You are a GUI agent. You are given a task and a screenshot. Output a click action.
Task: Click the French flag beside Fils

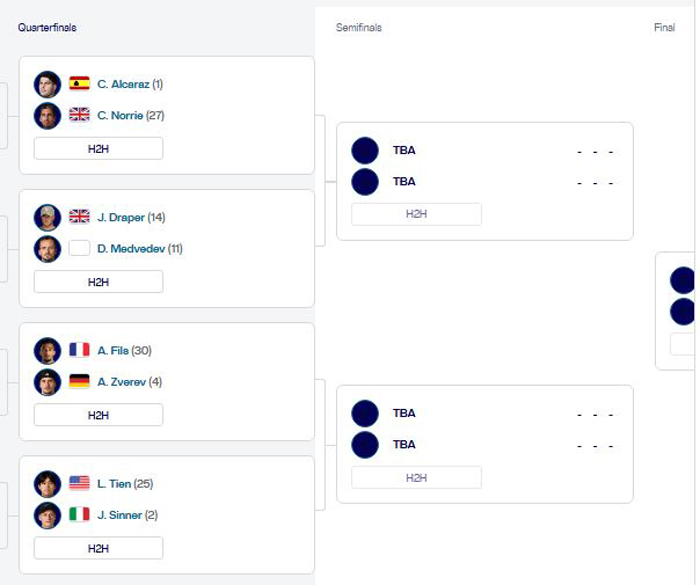click(79, 350)
